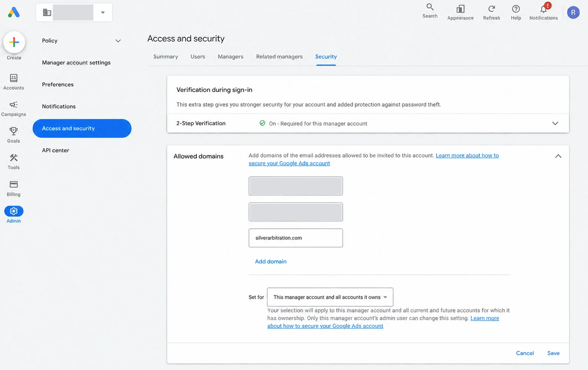Click the first domain input field
The image size is (588, 370).
[296, 186]
